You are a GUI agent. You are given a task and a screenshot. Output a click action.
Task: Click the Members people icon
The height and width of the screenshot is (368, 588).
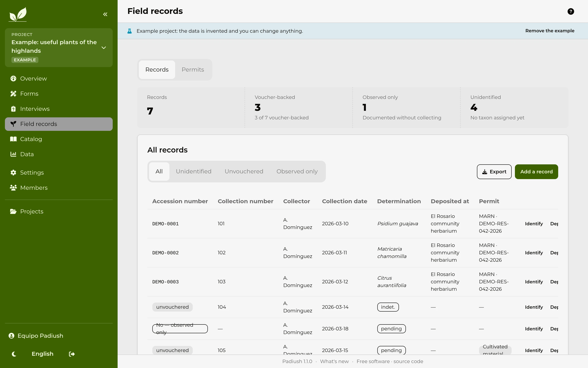pos(13,188)
